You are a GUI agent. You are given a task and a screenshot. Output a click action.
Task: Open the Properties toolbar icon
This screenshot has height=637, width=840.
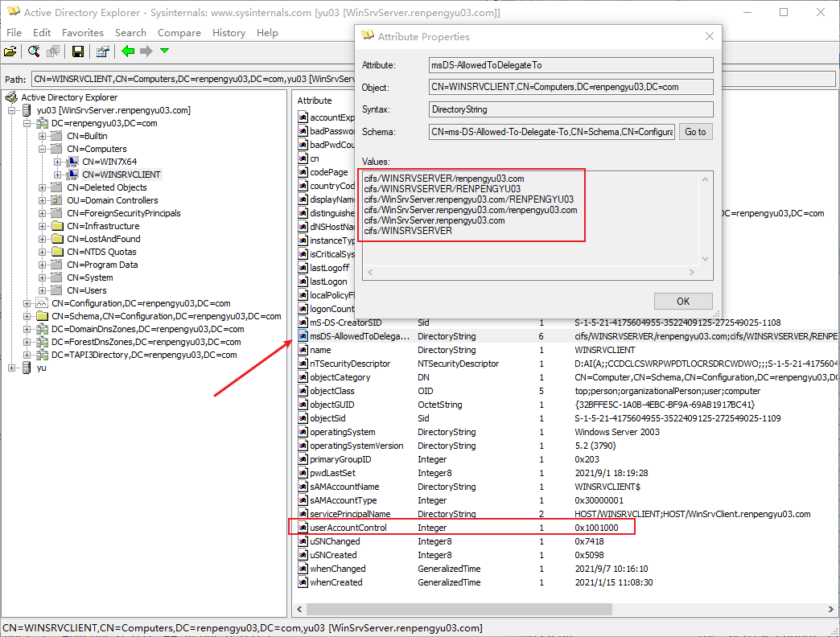103,51
